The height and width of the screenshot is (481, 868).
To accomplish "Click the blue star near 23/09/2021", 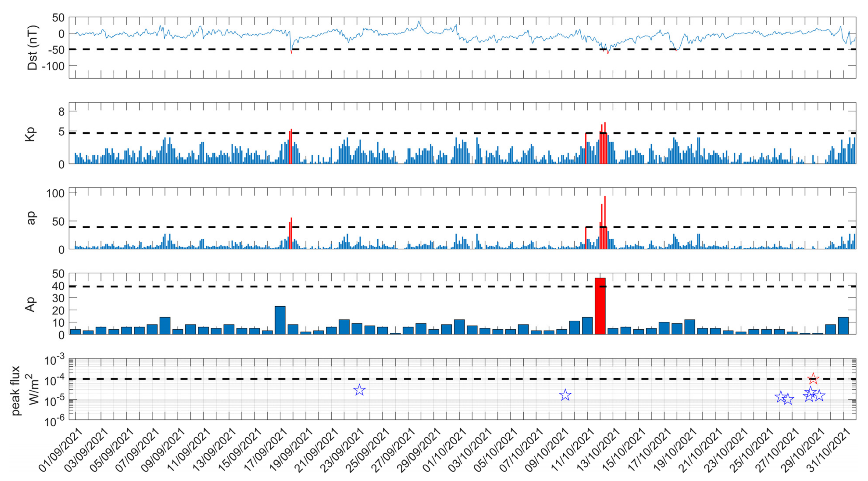I will [x=359, y=390].
